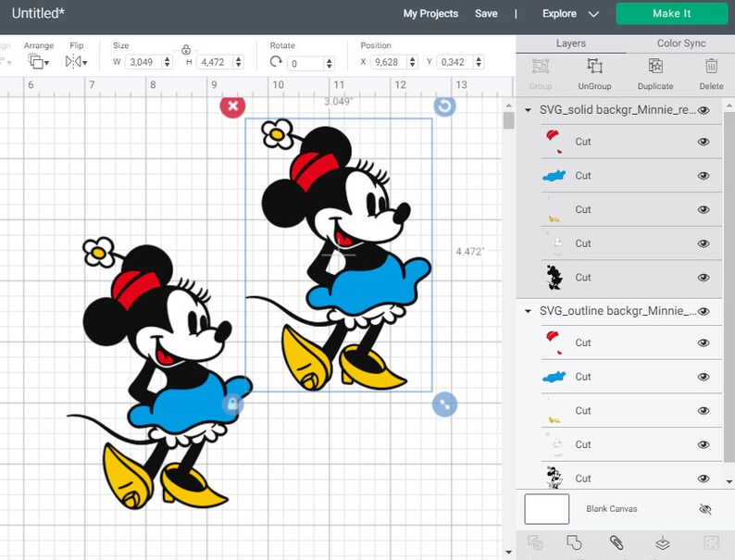Click the Rotate icon in toolbar
Screen dimensions: 735x560
tap(276, 61)
